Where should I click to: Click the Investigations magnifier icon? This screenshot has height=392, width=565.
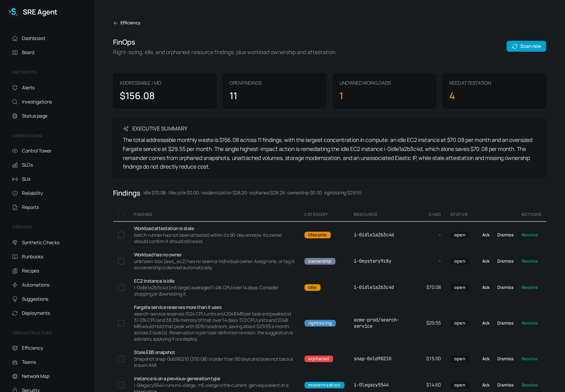(x=15, y=102)
